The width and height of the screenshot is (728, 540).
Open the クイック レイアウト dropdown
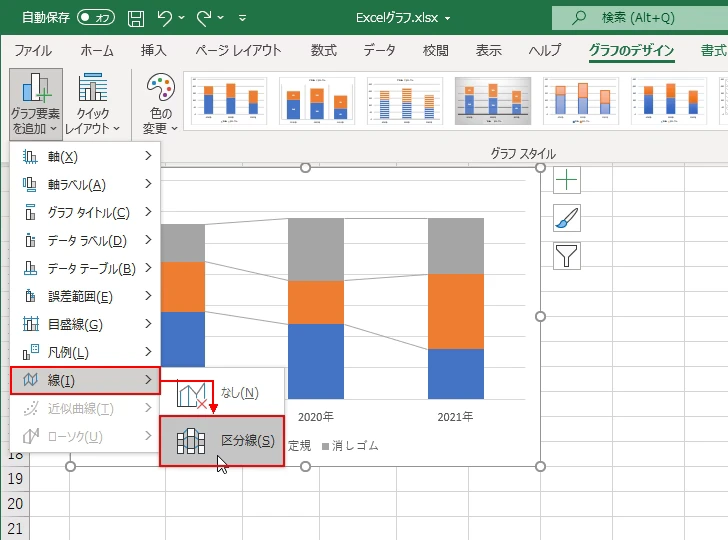(x=92, y=104)
